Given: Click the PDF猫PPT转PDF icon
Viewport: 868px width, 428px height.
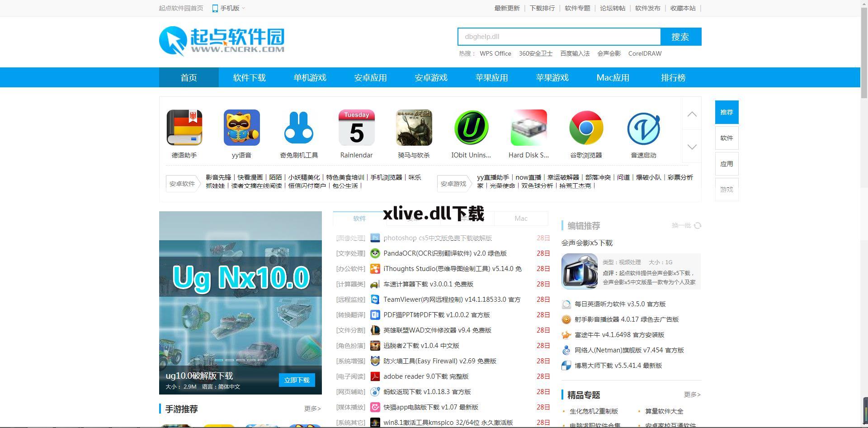Looking at the screenshot, I should [x=375, y=315].
